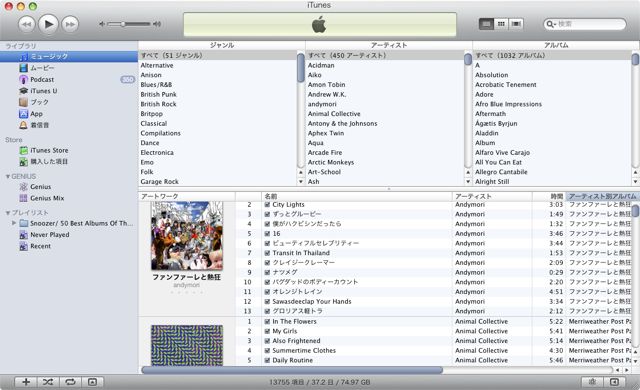
Task: Toggle shuffle at bottom left
Action: click(48, 382)
